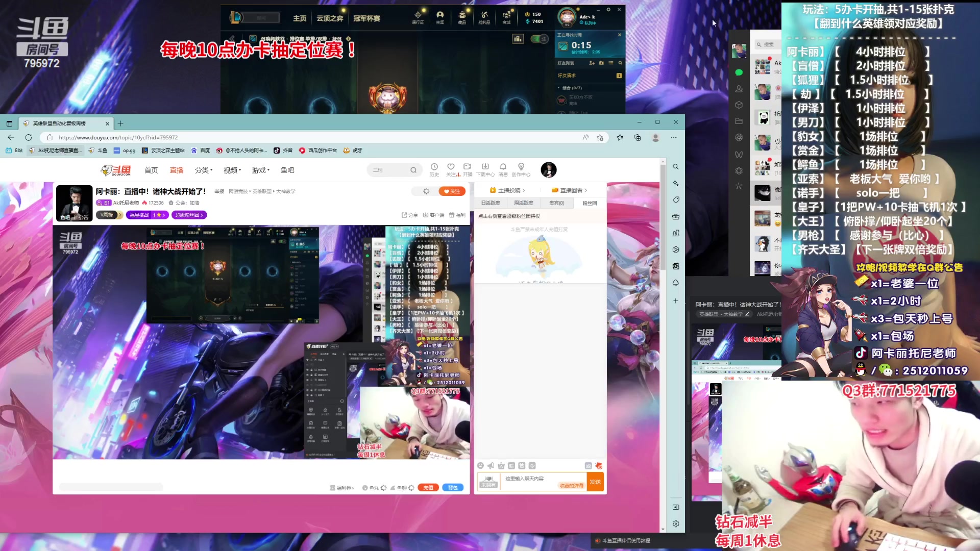
Task: Toggle the green switch in game client
Action: tap(538, 39)
